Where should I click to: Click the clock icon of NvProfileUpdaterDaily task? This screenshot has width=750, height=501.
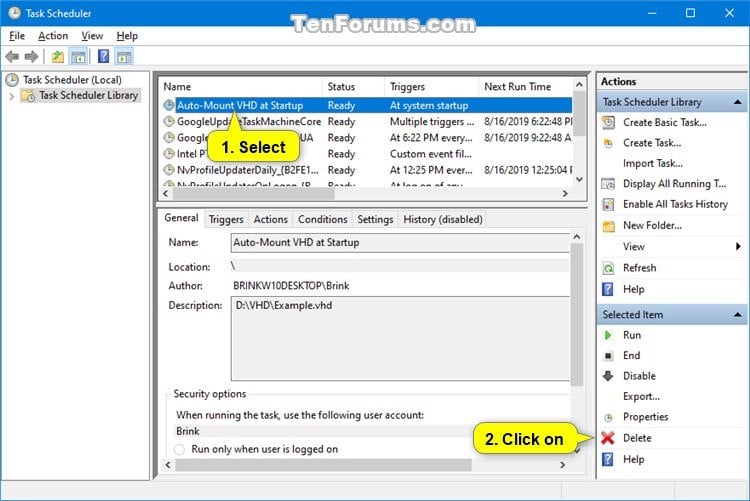click(169, 170)
